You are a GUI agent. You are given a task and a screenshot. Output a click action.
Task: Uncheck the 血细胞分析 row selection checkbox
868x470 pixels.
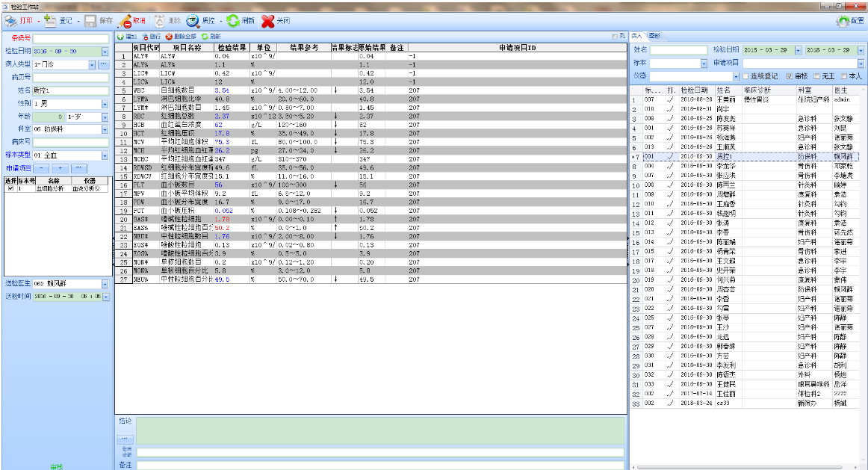pos(10,189)
